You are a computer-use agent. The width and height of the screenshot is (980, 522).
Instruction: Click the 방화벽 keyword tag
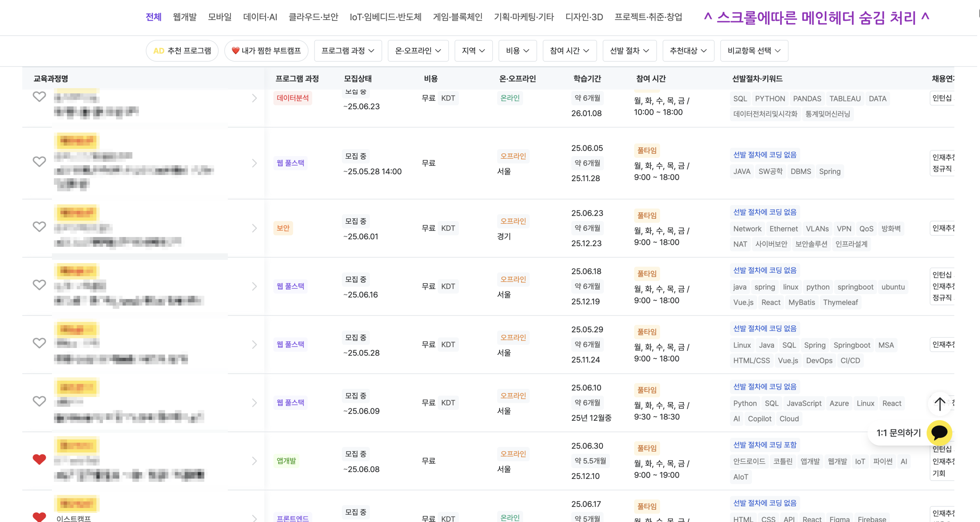tap(890, 229)
